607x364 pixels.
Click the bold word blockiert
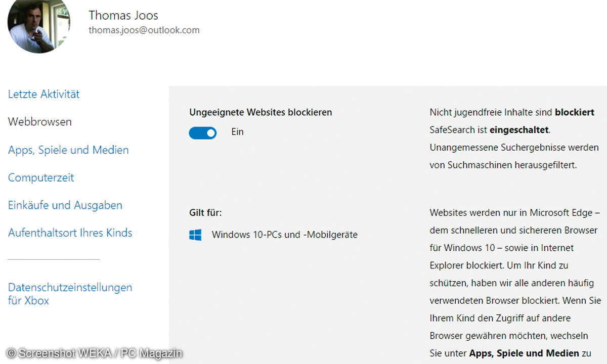575,112
